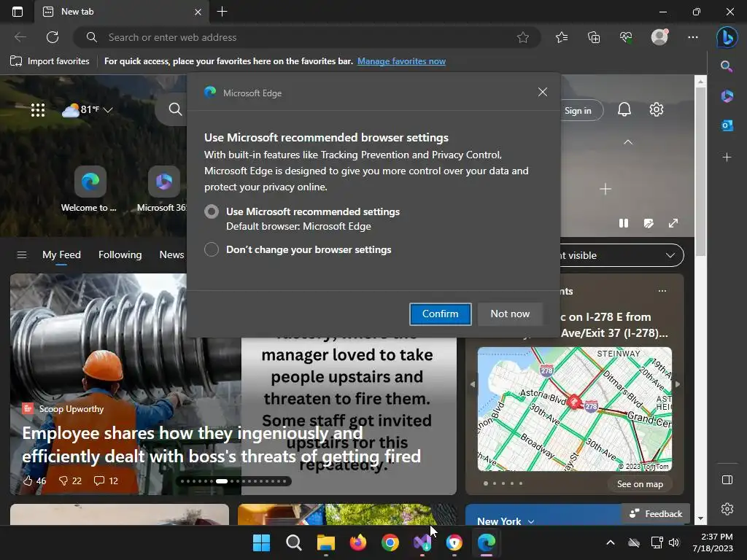The width and height of the screenshot is (747, 560).
Task: Add a sidebar app with plus icon
Action: pos(727,157)
